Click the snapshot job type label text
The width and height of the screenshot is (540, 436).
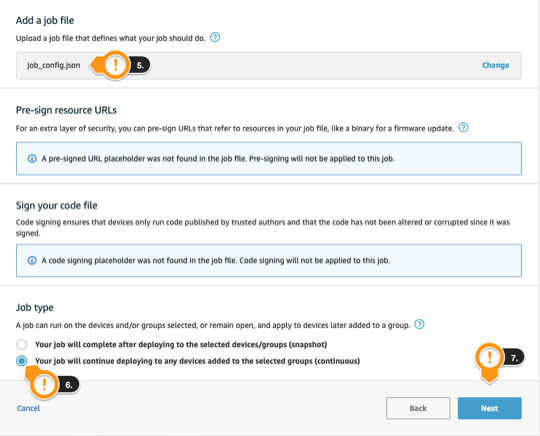(x=181, y=344)
